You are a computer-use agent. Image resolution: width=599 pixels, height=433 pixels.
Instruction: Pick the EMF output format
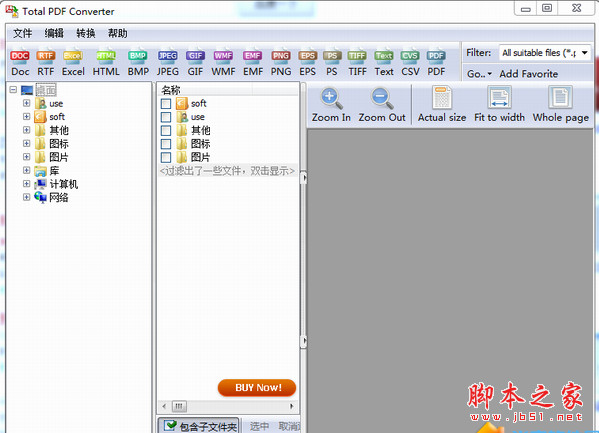pyautogui.click(x=253, y=63)
